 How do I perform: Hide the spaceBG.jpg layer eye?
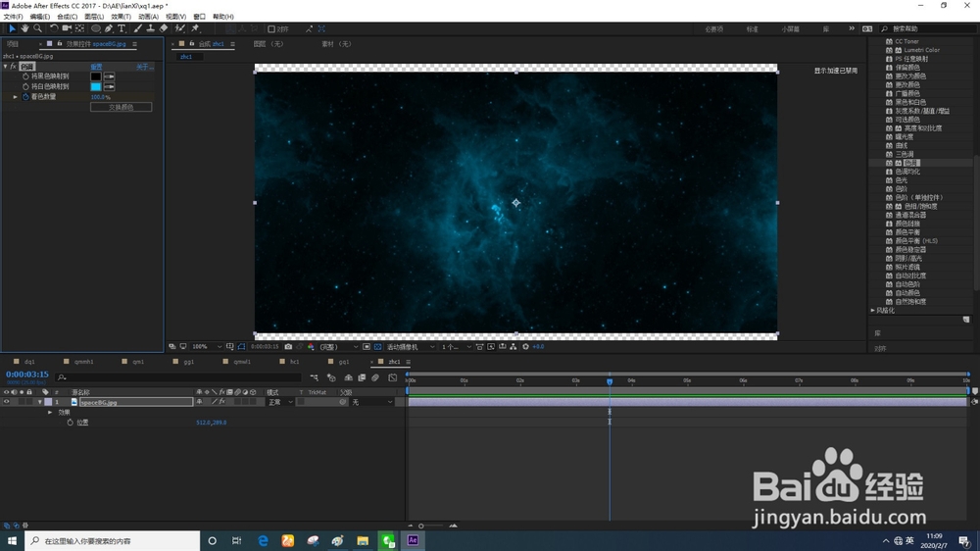6,402
